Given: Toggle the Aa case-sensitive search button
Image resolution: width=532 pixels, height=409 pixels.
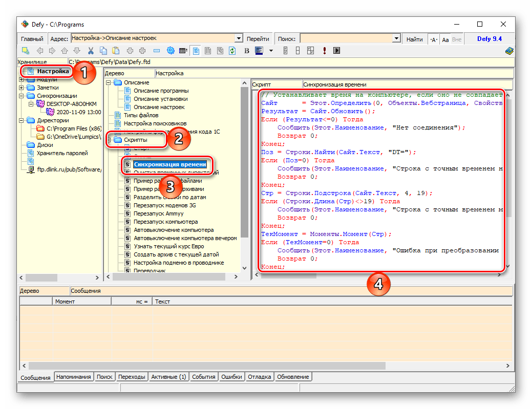Looking at the screenshot, I should click(445, 39).
